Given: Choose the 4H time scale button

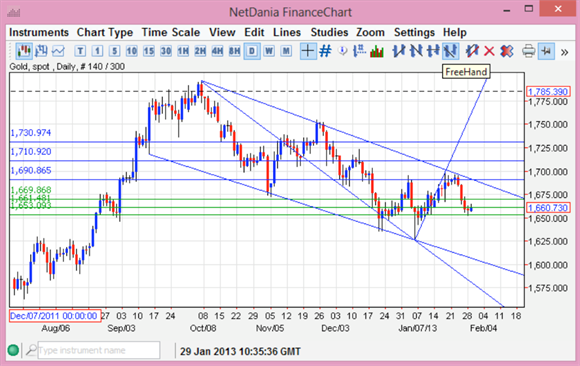Looking at the screenshot, I should coord(217,51).
